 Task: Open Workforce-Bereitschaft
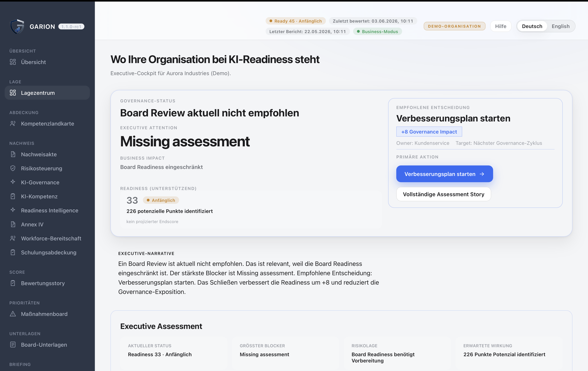coord(47,238)
